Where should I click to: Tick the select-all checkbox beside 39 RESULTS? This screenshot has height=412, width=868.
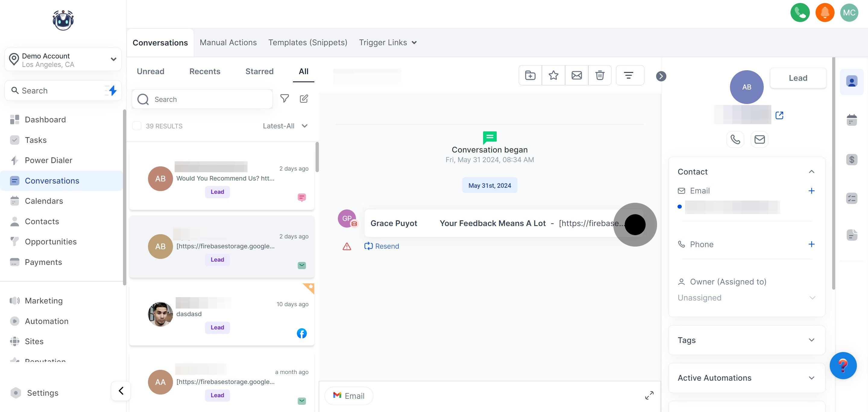point(137,126)
